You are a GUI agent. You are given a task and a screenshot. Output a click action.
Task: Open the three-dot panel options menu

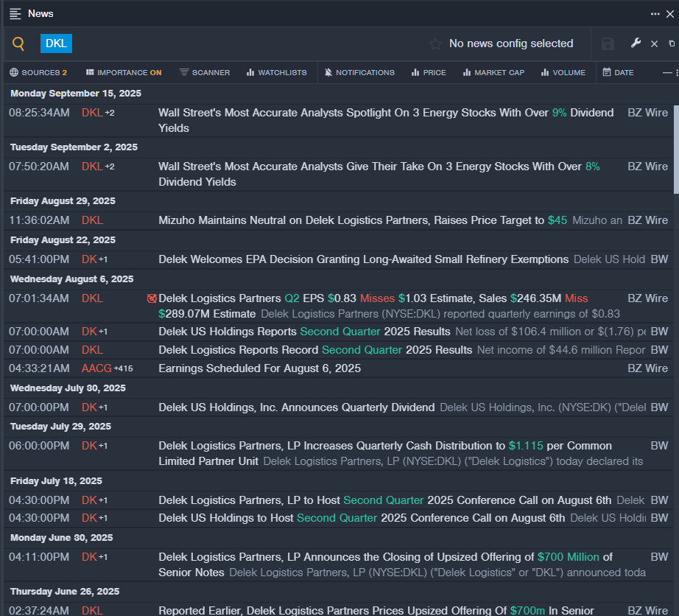tap(655, 13)
